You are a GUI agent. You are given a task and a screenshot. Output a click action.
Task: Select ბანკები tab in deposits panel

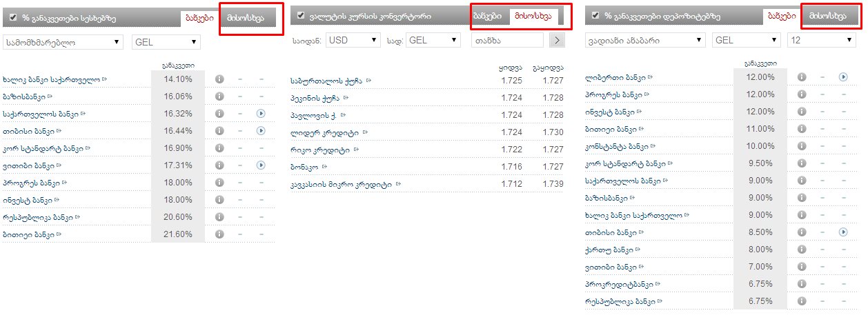click(782, 16)
